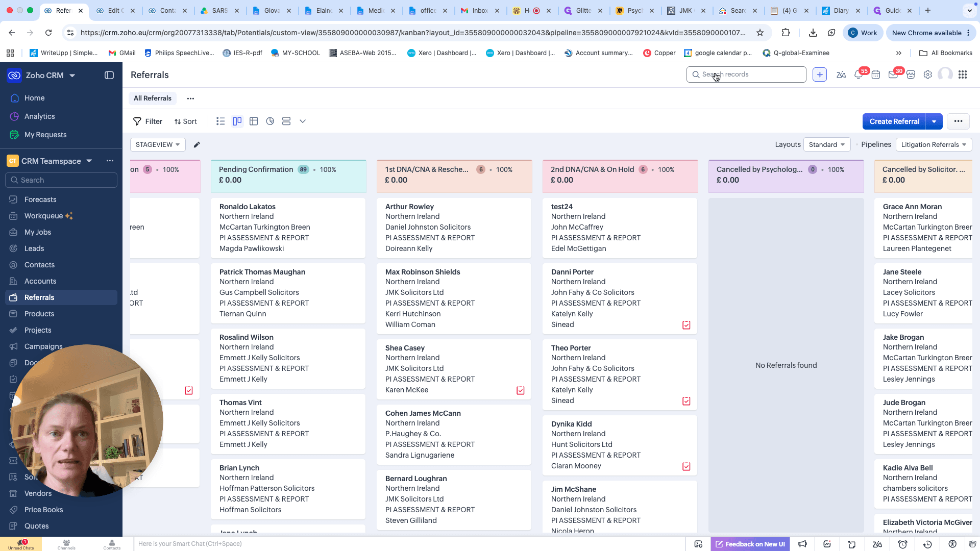Switch to list view icon

220,121
